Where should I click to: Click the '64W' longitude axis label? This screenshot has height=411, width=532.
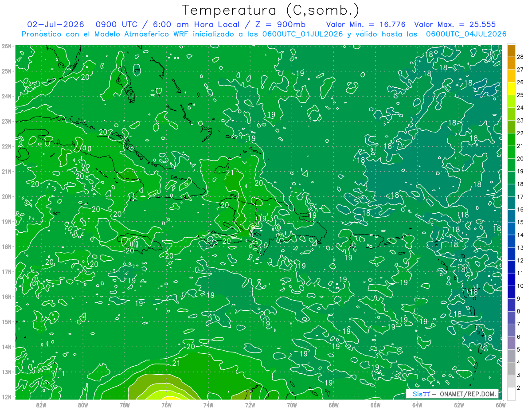[417, 405]
